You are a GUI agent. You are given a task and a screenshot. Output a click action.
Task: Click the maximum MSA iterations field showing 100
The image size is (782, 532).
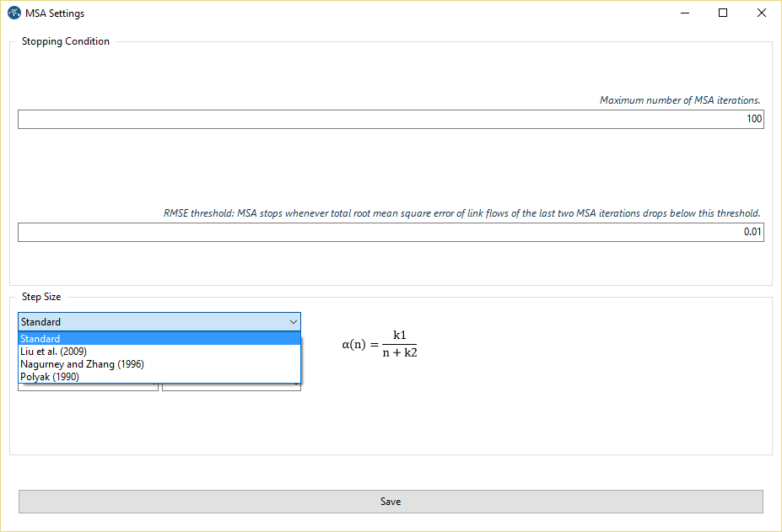point(391,119)
